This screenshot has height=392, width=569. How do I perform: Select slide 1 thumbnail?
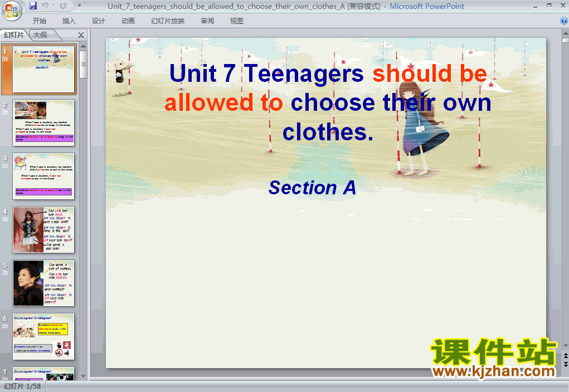(x=43, y=69)
